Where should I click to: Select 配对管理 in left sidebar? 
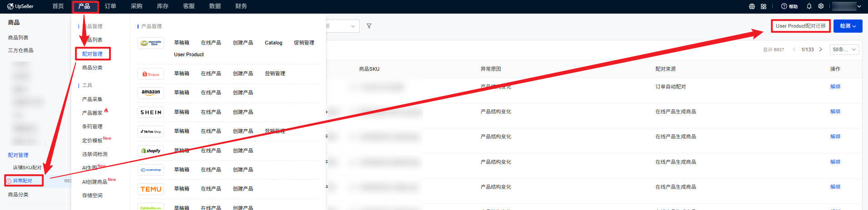(18, 155)
